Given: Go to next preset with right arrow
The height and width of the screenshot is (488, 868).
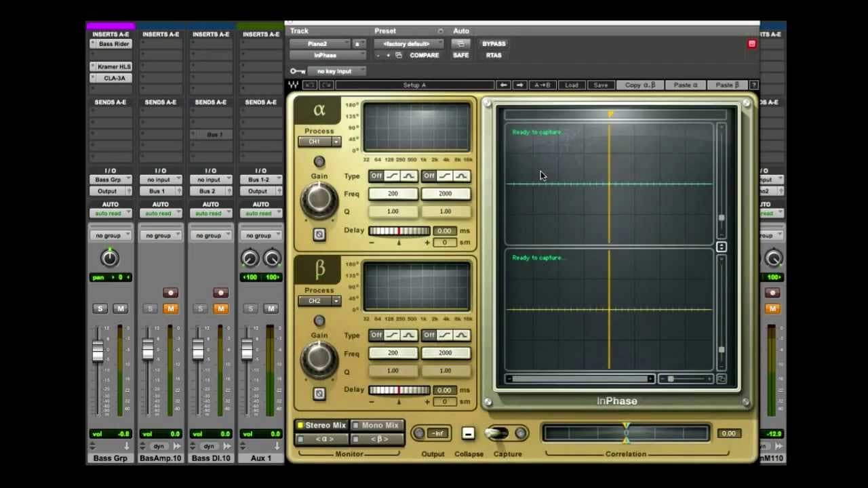Looking at the screenshot, I should (519, 85).
